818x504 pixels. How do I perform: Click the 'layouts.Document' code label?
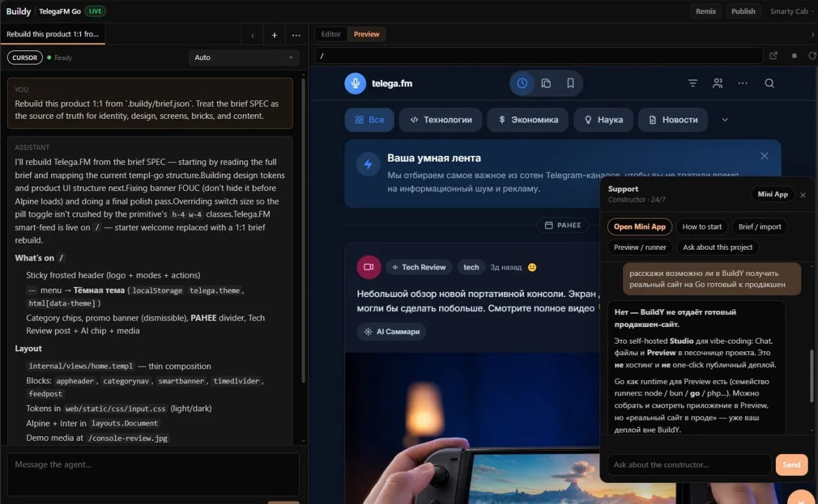(x=123, y=423)
